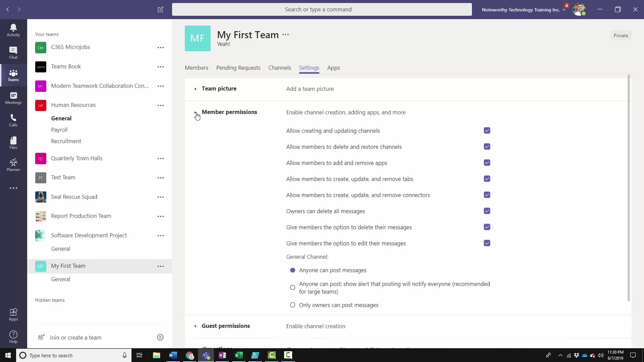Open the Files section
This screenshot has width=644, height=362.
click(x=13, y=142)
